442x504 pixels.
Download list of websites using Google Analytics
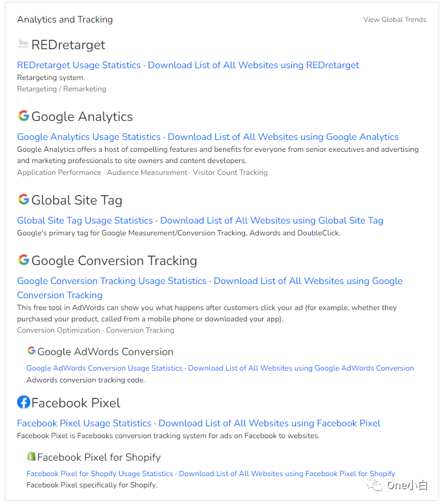click(x=283, y=137)
